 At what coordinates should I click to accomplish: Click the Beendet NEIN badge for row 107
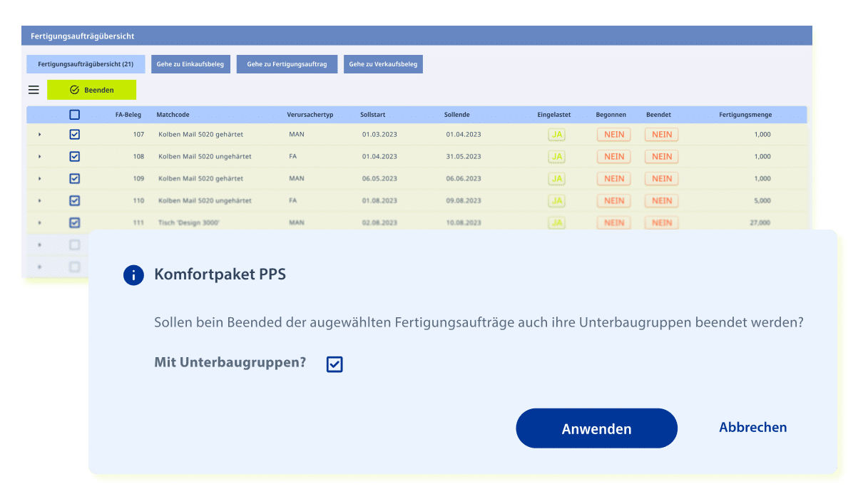pos(662,134)
